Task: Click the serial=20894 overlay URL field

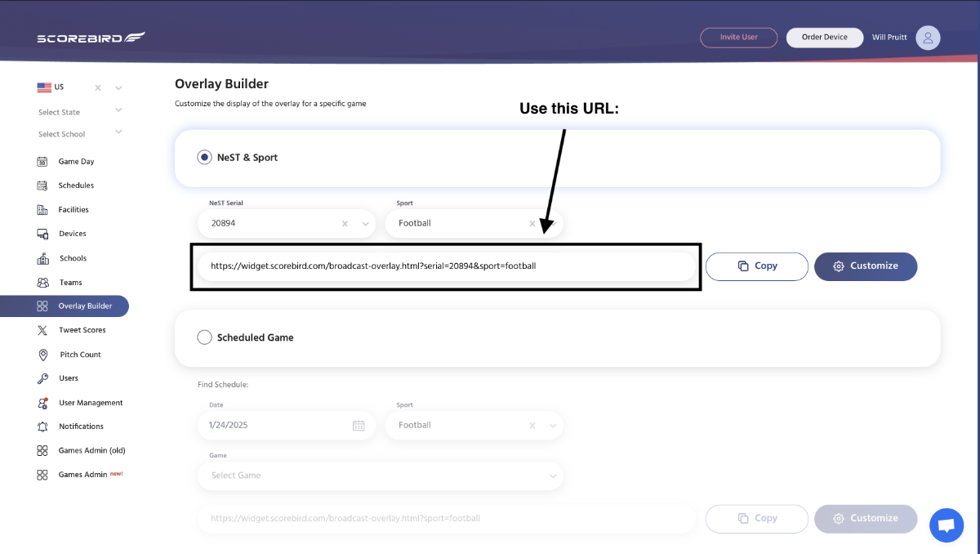Action: point(447,266)
